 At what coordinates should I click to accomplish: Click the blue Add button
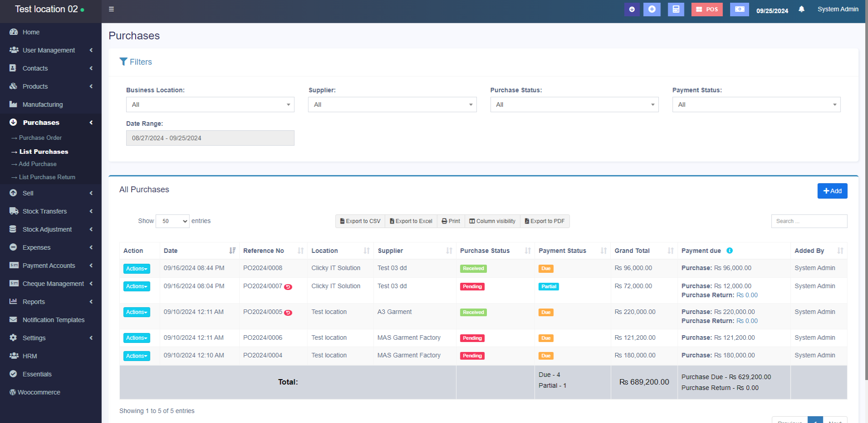[832, 191]
